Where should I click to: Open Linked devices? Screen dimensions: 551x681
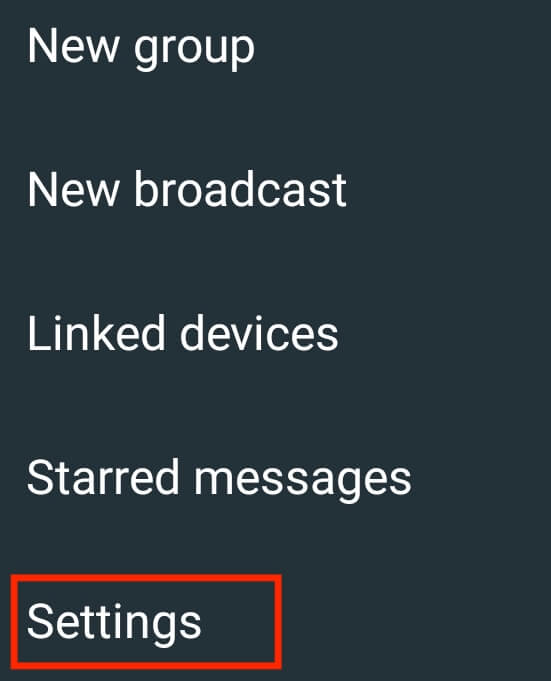pyautogui.click(x=182, y=333)
